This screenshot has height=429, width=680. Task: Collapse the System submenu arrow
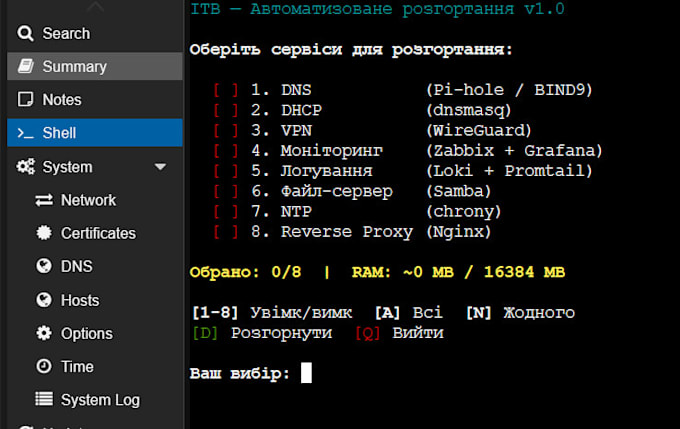coord(160,167)
